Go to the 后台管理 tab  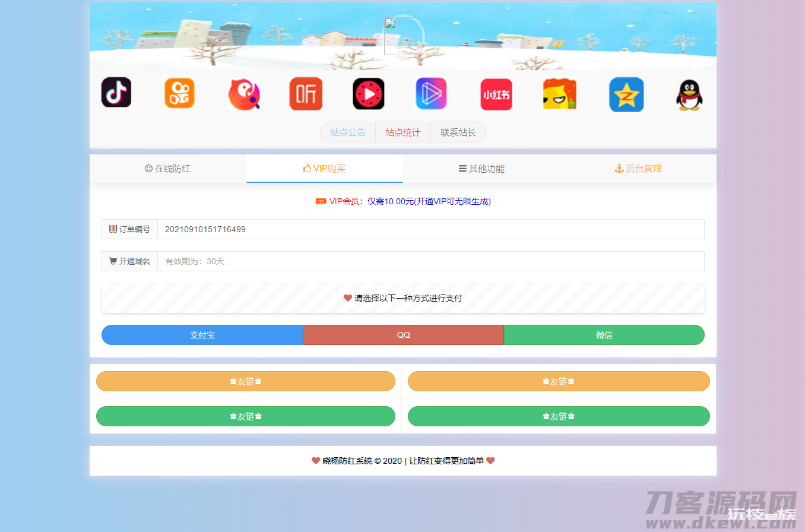pyautogui.click(x=638, y=169)
